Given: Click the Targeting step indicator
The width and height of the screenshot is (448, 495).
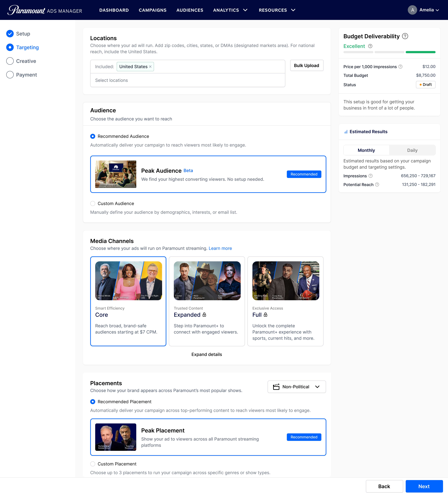Looking at the screenshot, I should pyautogui.click(x=10, y=47).
